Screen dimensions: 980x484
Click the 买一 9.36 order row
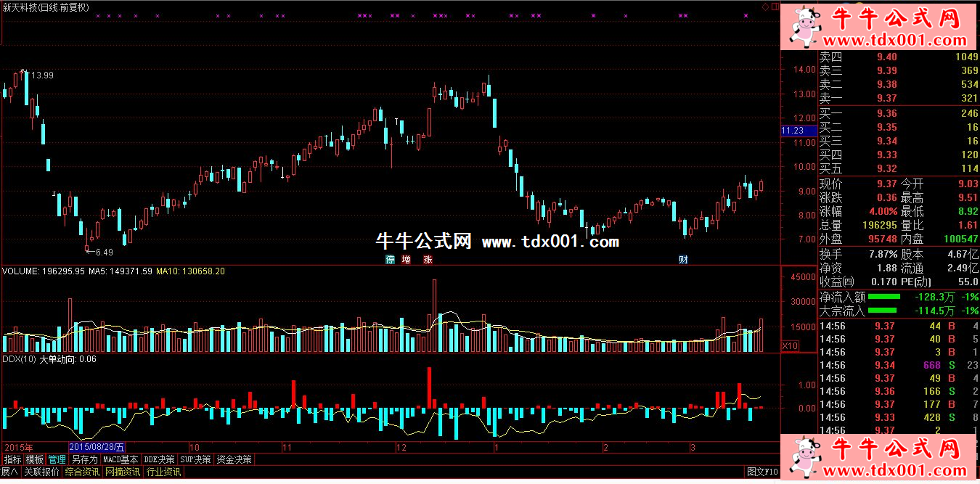click(x=899, y=113)
